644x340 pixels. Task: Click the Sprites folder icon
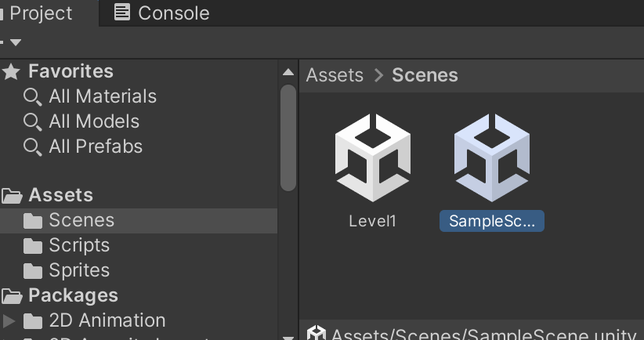pyautogui.click(x=33, y=271)
